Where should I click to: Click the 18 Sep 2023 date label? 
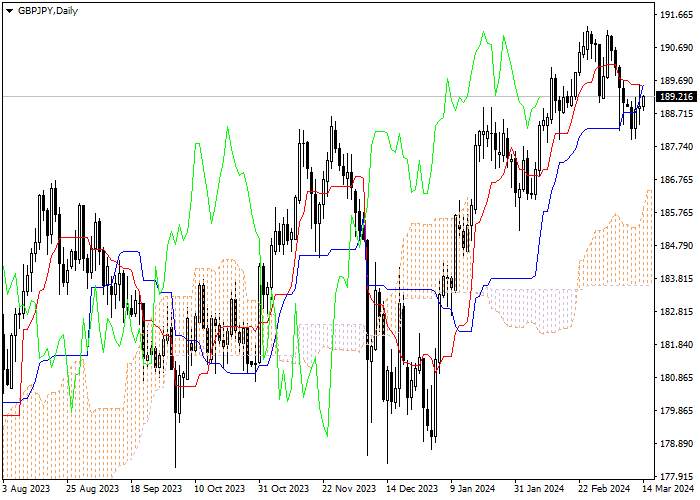click(x=156, y=488)
